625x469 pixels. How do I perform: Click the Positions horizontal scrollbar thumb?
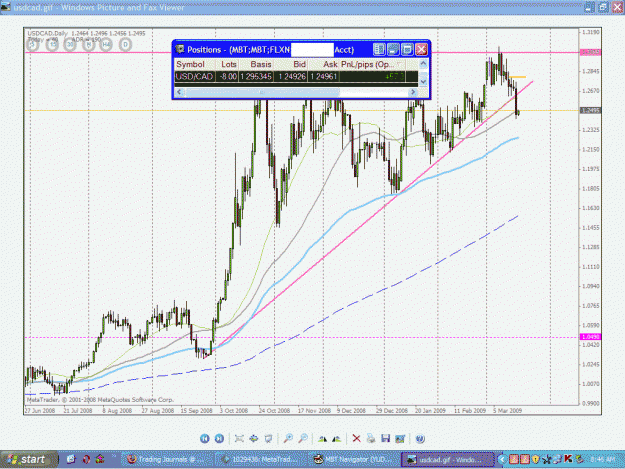click(x=262, y=92)
